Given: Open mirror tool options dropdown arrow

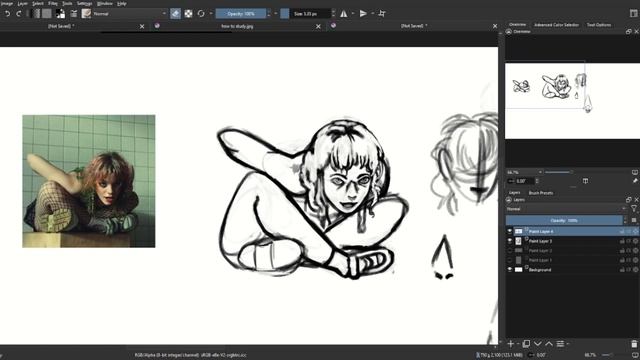Looking at the screenshot, I should pos(353,14).
